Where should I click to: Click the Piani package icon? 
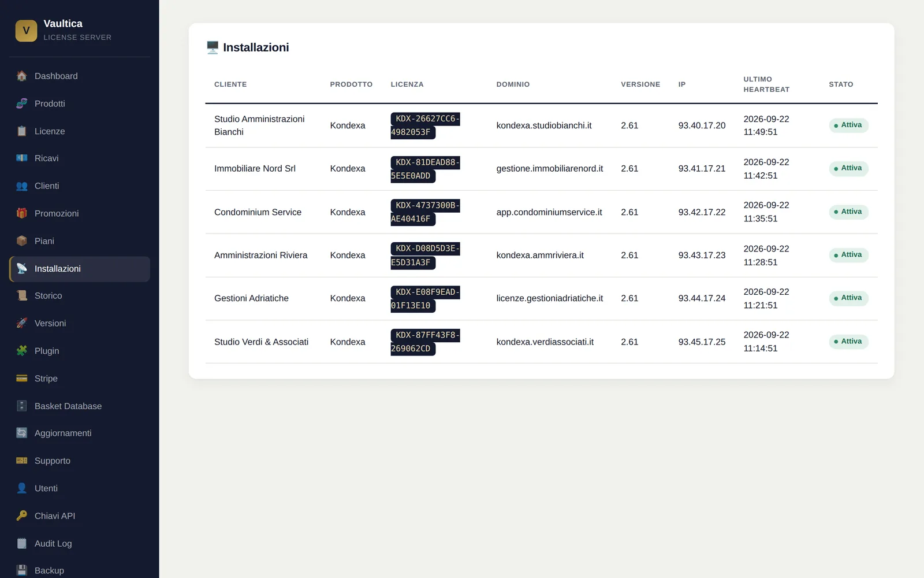(22, 241)
